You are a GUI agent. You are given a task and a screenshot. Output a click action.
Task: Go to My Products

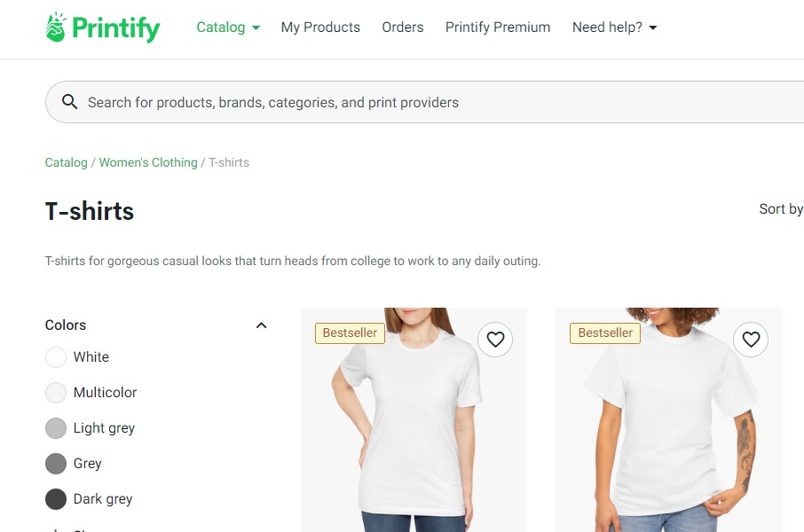[x=320, y=27]
